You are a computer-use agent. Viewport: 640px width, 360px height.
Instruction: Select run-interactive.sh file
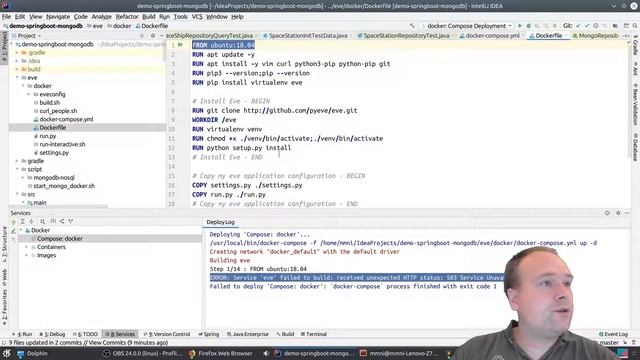tap(62, 144)
